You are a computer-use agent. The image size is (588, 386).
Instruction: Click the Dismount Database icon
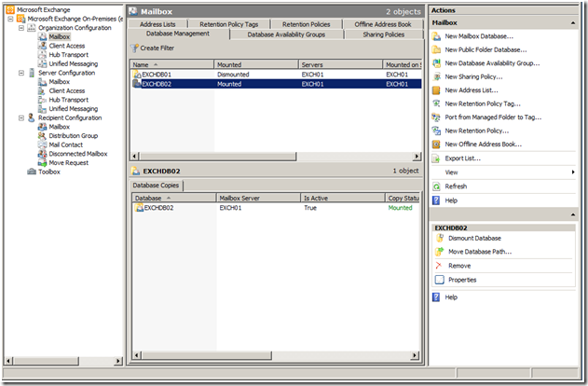coord(439,238)
